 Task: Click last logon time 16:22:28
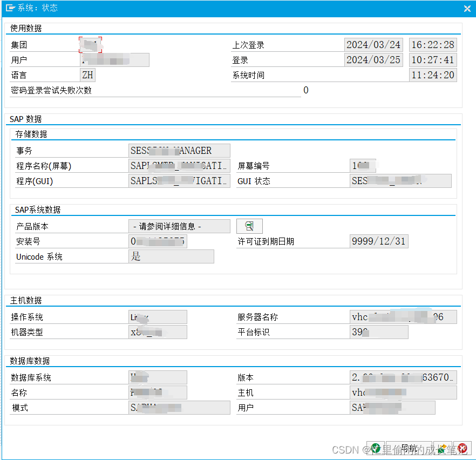click(x=433, y=45)
